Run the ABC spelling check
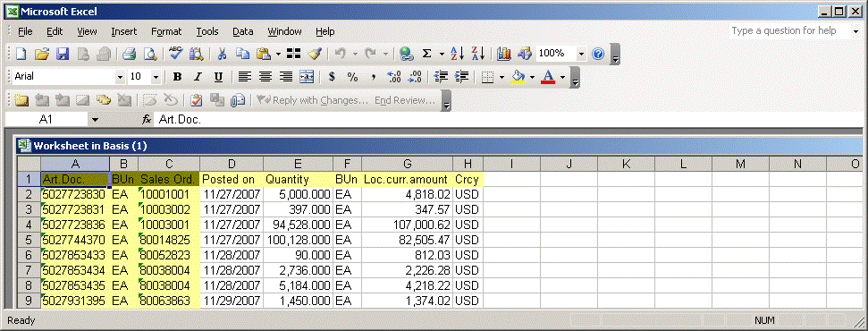868x331 pixels. click(x=176, y=54)
